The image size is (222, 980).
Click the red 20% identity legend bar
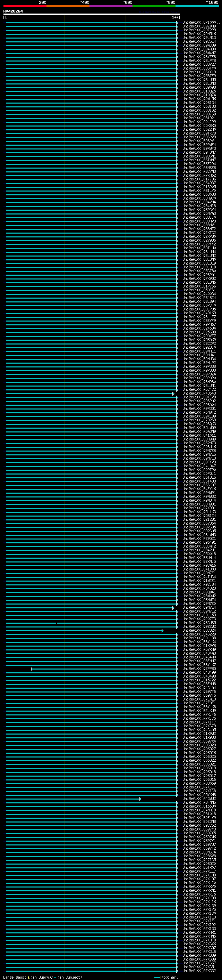point(25,6)
